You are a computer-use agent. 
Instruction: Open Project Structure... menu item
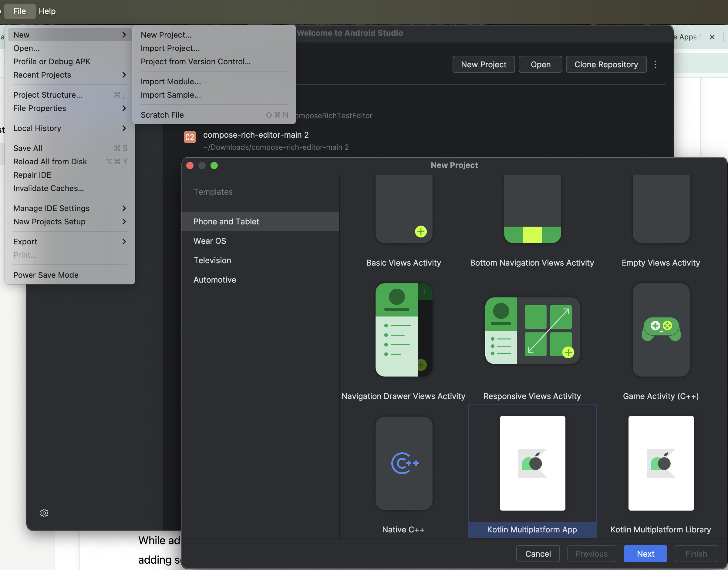(x=70, y=95)
